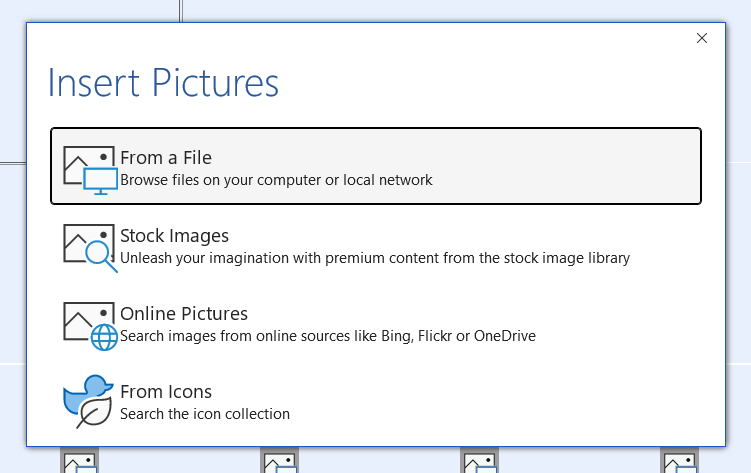Click 'Browse files on your computer' description
Screen dimensions: 751x473
tap(276, 180)
